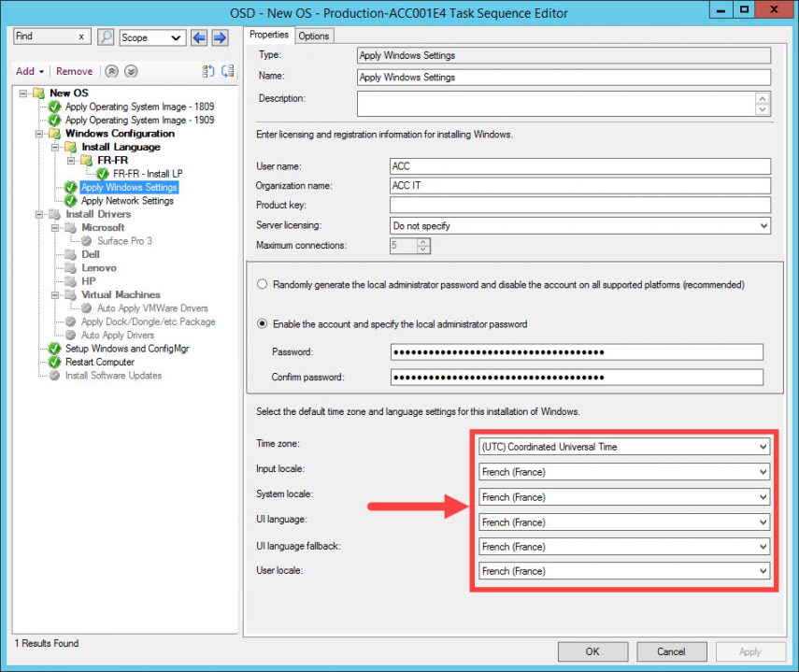Increase Maximum connections with the up stepper

click(423, 242)
